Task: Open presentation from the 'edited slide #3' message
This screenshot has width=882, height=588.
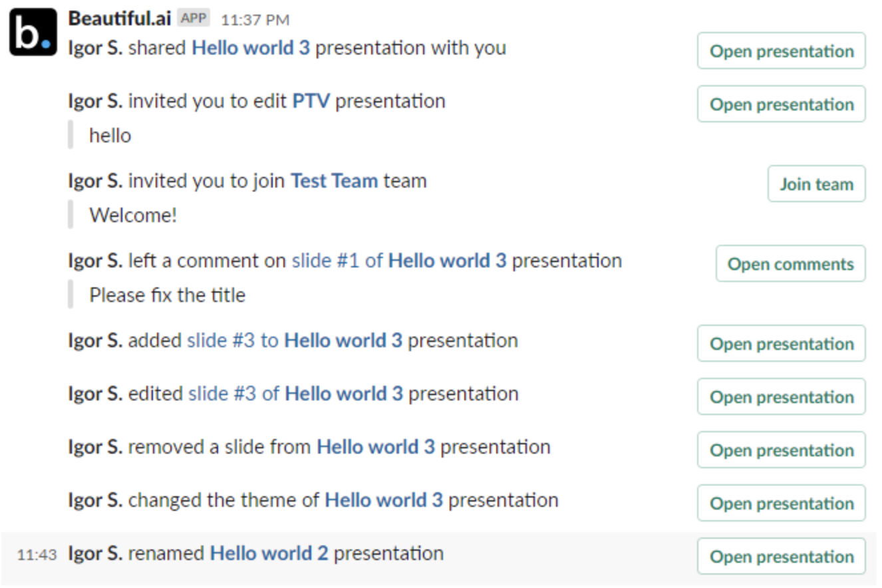Action: [782, 397]
